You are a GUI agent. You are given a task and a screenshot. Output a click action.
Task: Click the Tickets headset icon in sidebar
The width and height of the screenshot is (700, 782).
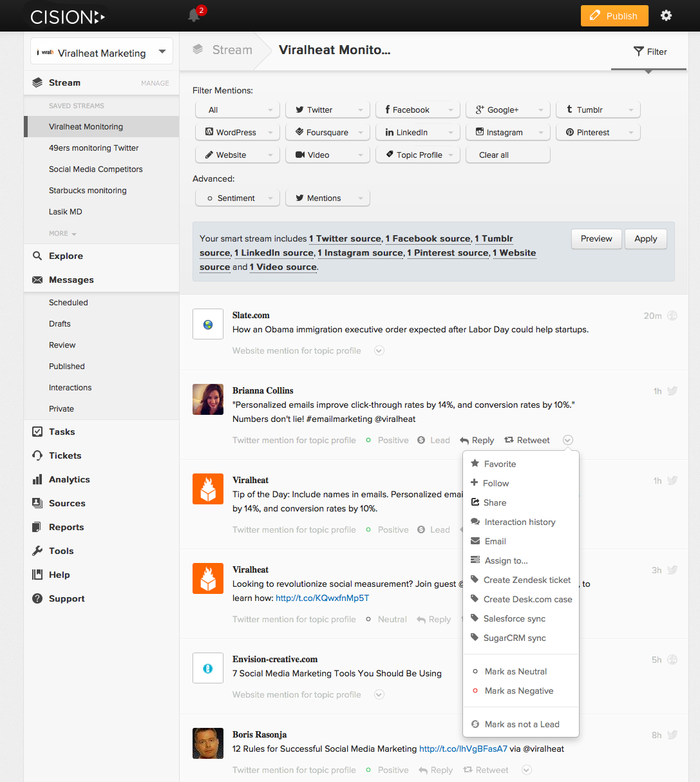click(37, 455)
